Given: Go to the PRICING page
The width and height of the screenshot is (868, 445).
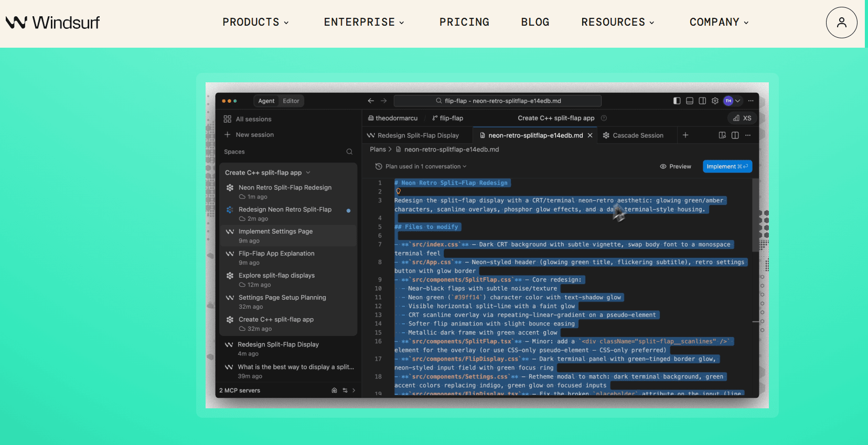Looking at the screenshot, I should [x=464, y=22].
